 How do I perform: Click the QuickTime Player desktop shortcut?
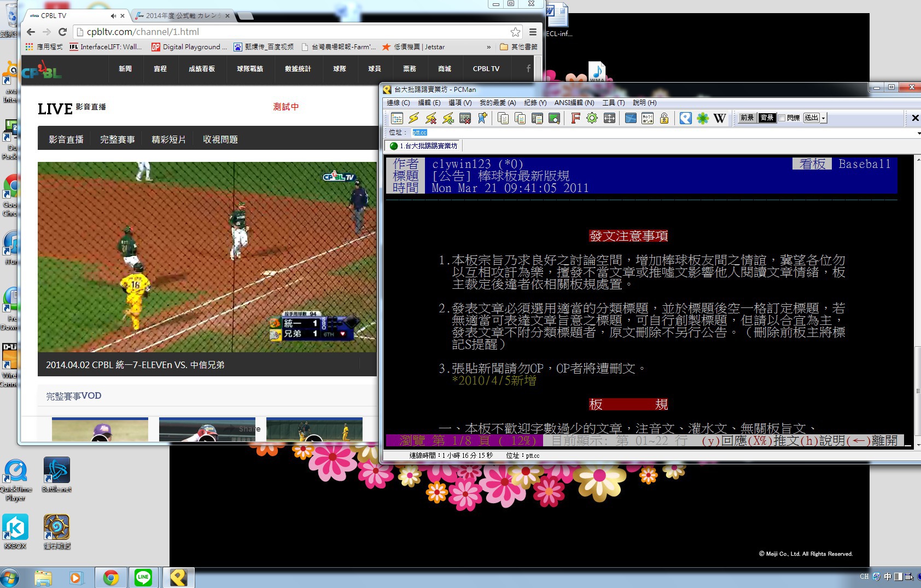pos(16,480)
